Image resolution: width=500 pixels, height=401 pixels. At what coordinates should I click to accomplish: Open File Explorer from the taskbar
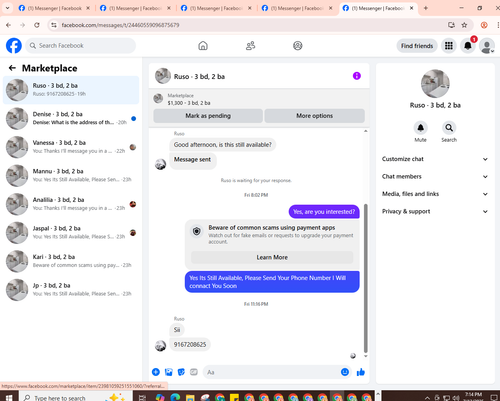(x=190, y=397)
